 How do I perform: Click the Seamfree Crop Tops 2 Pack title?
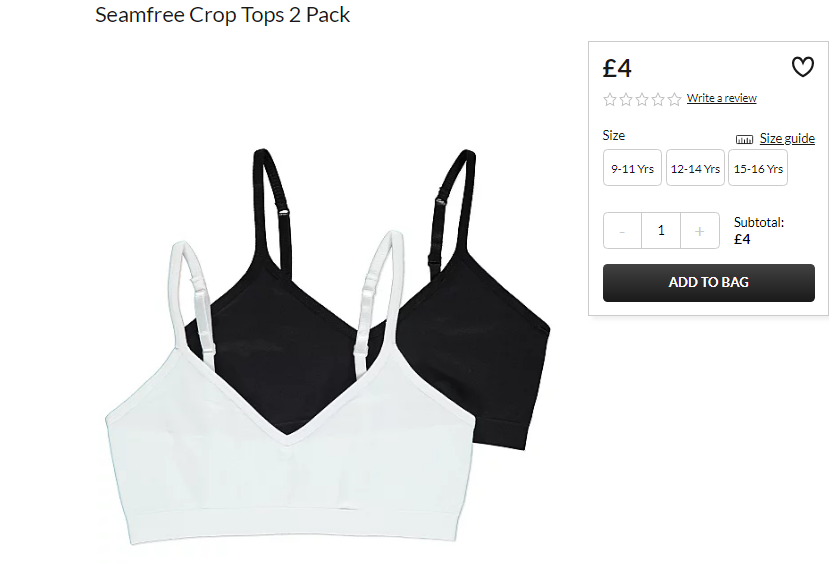223,15
